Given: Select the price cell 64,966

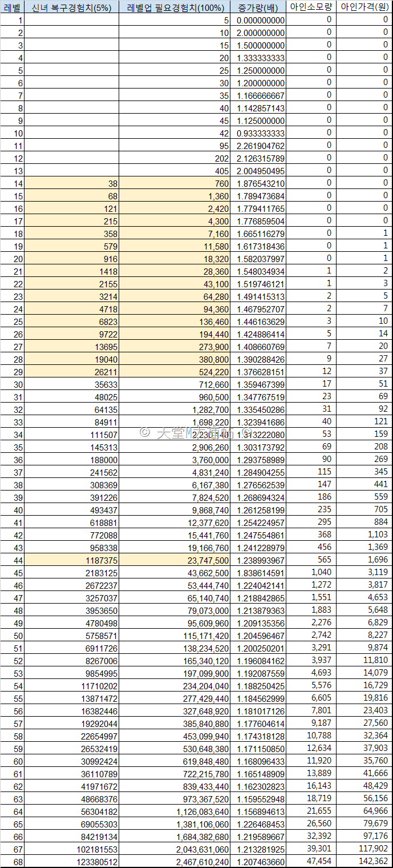Looking at the screenshot, I should (364, 811).
